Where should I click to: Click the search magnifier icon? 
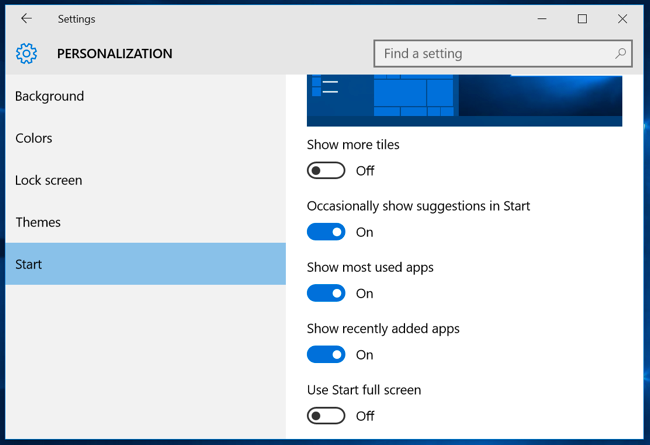620,53
